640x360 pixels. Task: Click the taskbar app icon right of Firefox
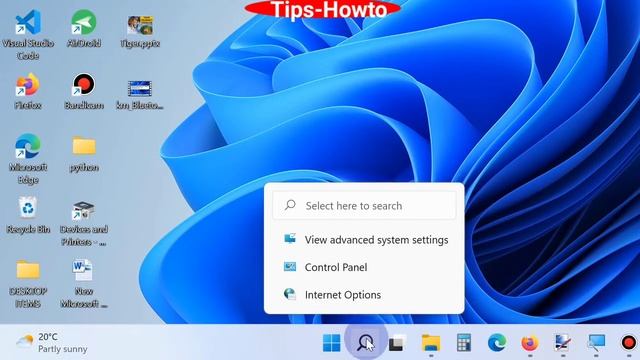(x=563, y=342)
